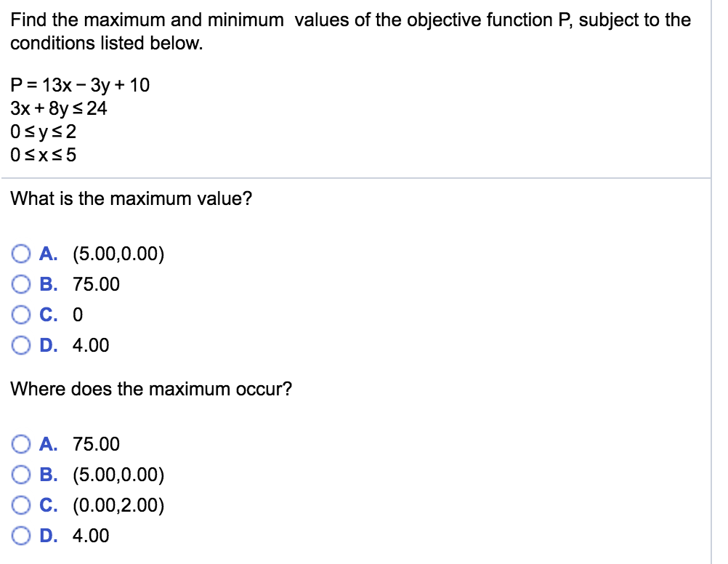The width and height of the screenshot is (728, 564).
Task: Click the question 'Where does the maximum occur?'
Action: click(x=149, y=389)
